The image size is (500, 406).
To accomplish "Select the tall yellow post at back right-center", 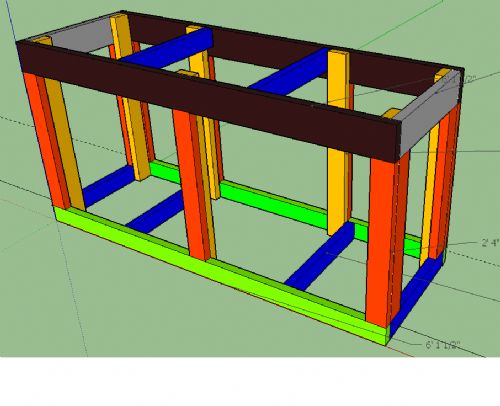I will pyautogui.click(x=338, y=142).
